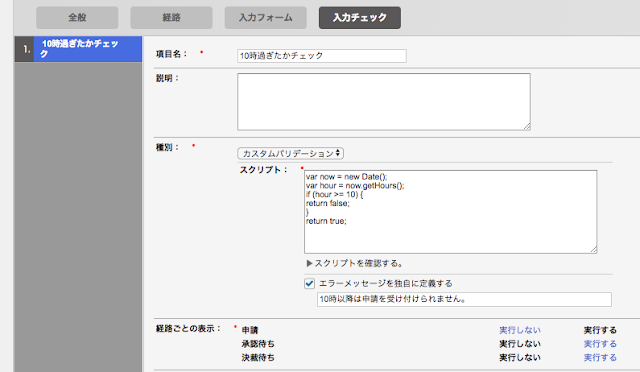Click the custom error message text field
The image size is (640, 372).
pyautogui.click(x=464, y=299)
